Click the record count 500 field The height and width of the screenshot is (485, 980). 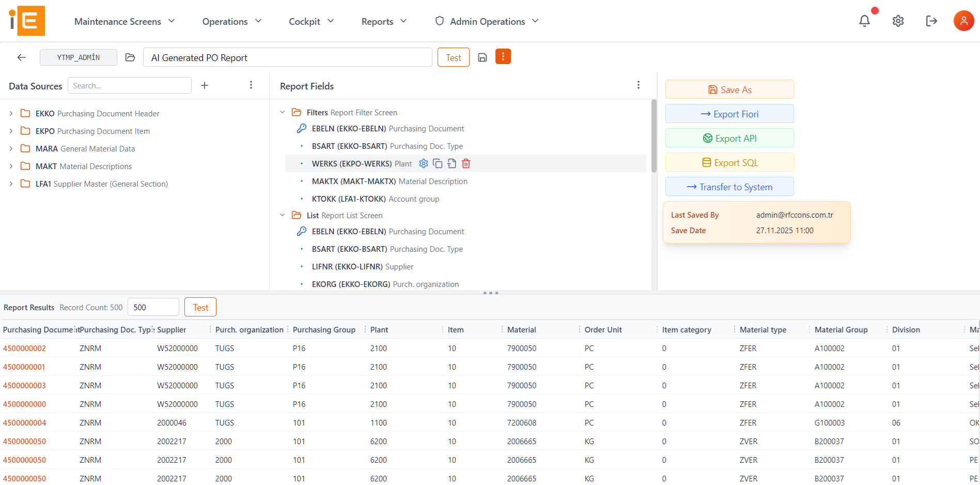point(153,307)
